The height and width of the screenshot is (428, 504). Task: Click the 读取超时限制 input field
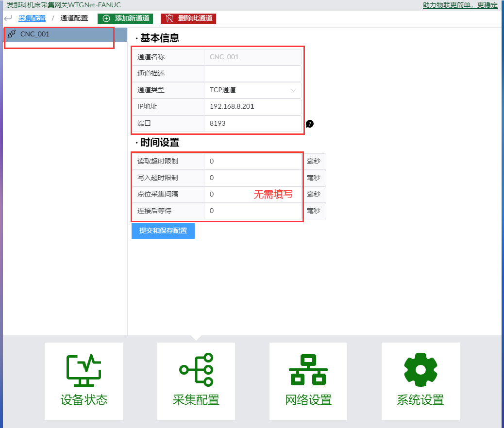point(252,161)
